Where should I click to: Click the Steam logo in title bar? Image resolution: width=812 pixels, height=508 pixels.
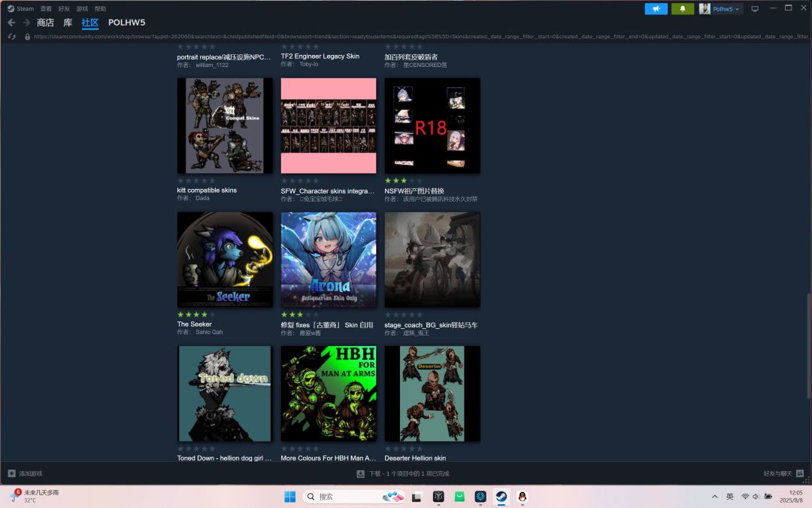coord(11,8)
